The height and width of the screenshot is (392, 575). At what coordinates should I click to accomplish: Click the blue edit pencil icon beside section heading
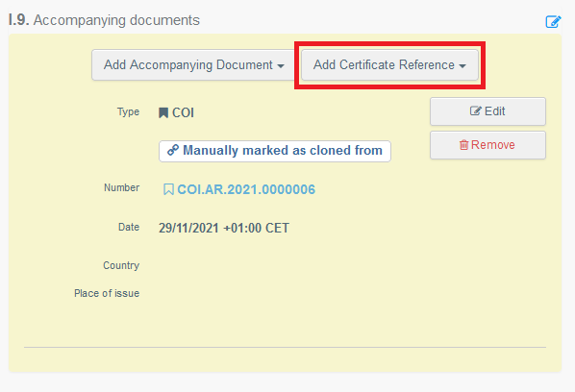point(553,21)
